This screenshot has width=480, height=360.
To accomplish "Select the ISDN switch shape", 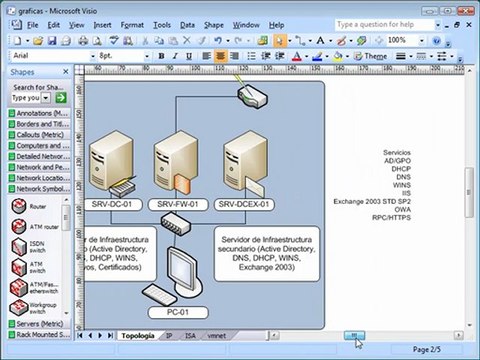I will (x=19, y=247).
